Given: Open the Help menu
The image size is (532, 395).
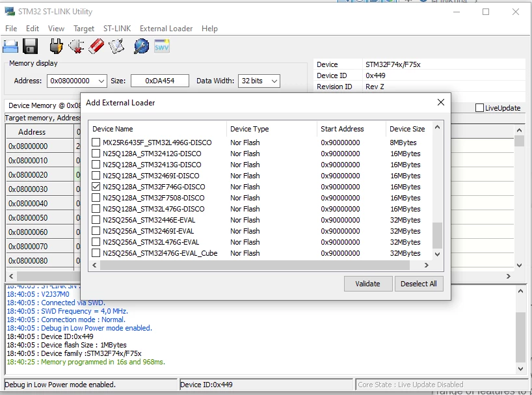Looking at the screenshot, I should (x=209, y=29).
